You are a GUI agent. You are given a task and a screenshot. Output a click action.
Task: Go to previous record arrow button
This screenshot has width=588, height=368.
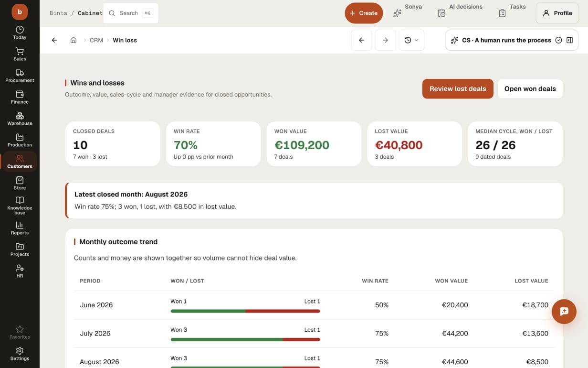(361, 40)
